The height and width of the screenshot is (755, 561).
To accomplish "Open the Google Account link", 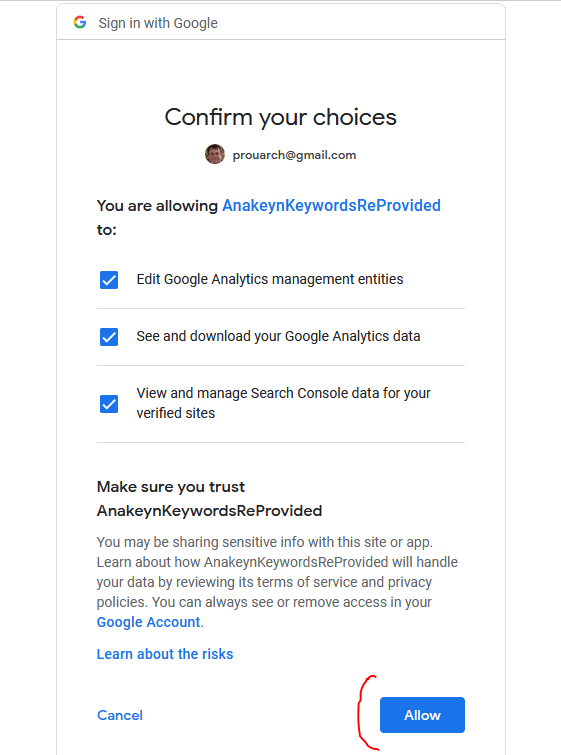I will [149, 622].
